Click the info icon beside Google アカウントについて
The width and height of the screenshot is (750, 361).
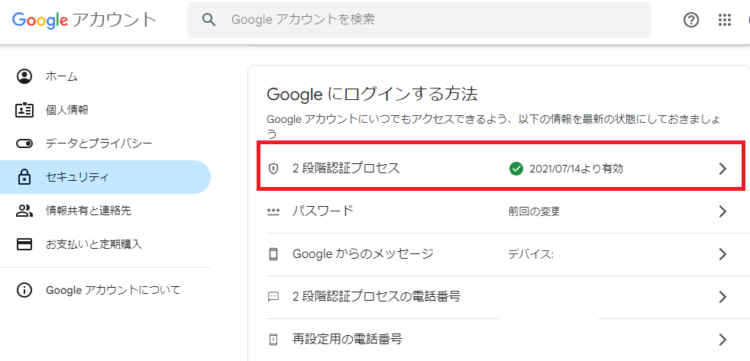[24, 290]
